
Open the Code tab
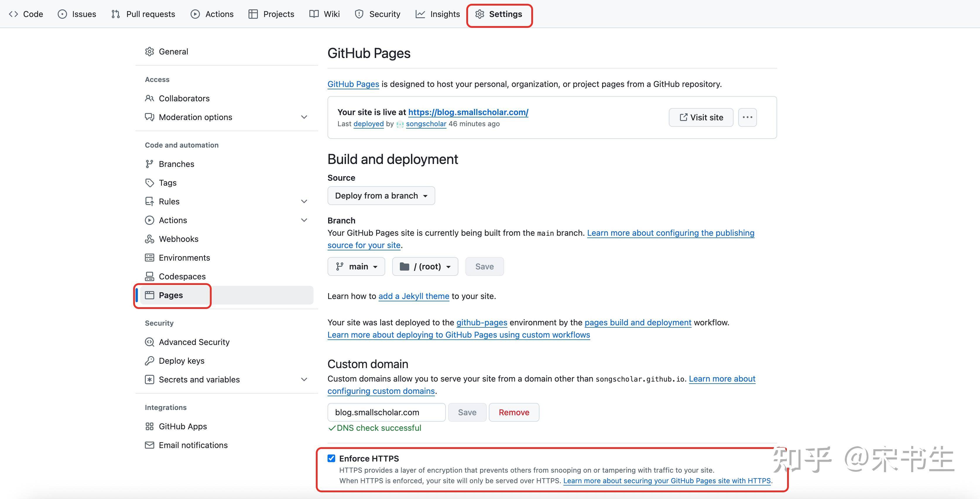click(x=26, y=14)
